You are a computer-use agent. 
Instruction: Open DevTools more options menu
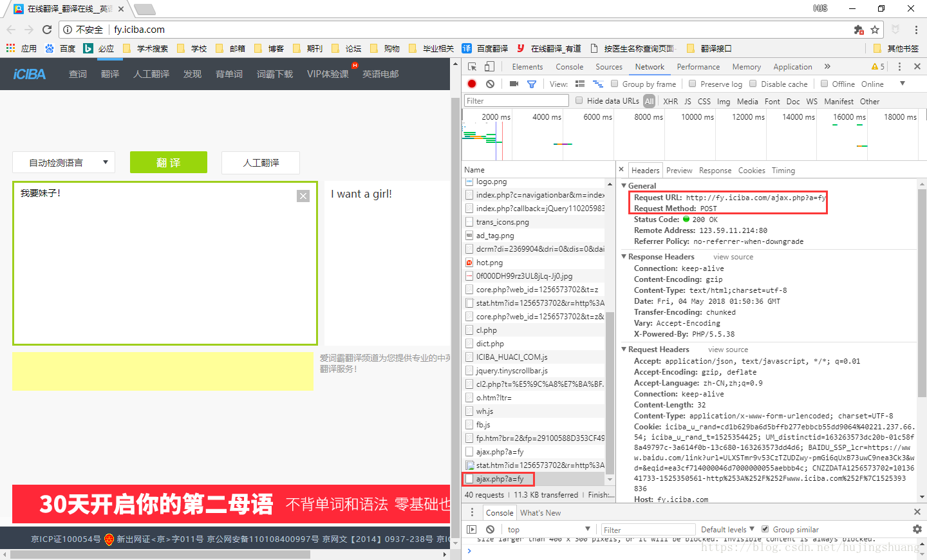coord(900,66)
